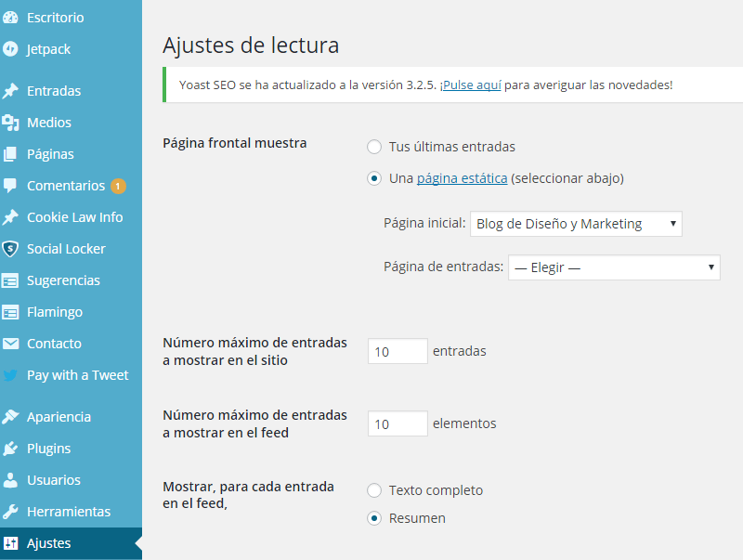Select 'Una página estática' radio option
The image size is (743, 560).
coord(374,178)
